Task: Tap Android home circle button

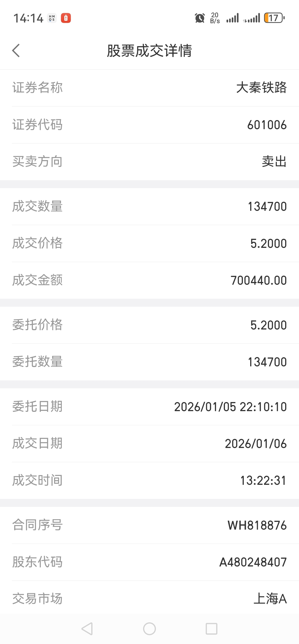Action: tap(149, 629)
